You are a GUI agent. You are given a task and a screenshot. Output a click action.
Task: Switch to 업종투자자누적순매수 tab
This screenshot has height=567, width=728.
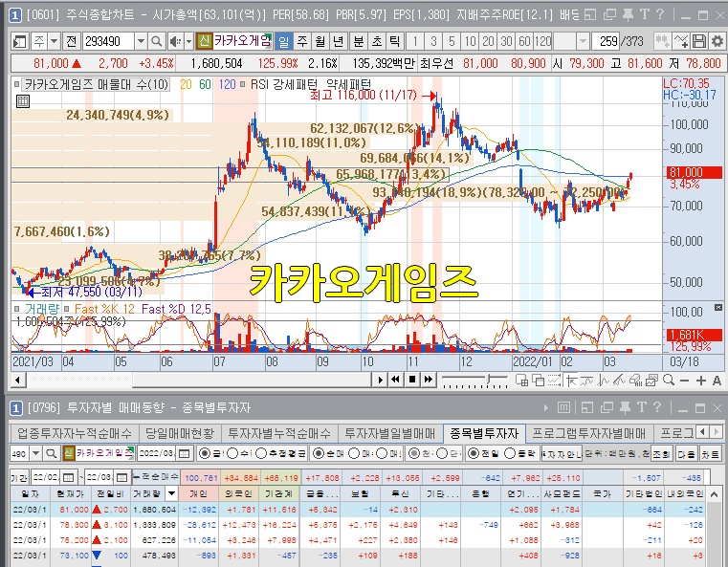[75, 434]
